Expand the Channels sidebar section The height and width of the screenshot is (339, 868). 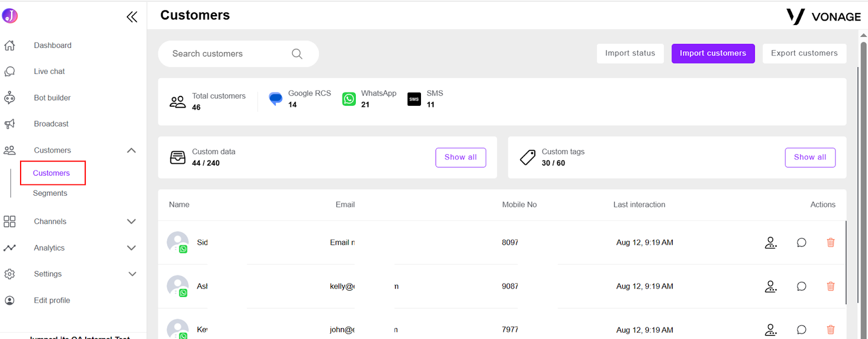click(131, 221)
